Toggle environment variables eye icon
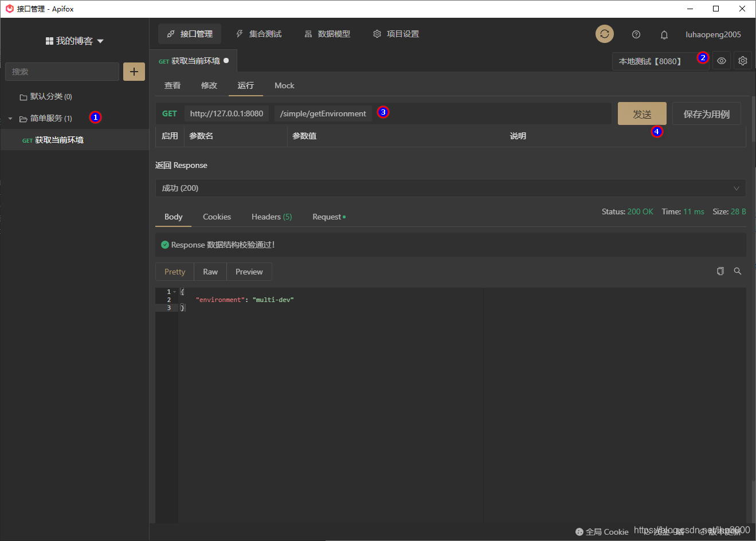The height and width of the screenshot is (541, 756). tap(722, 61)
